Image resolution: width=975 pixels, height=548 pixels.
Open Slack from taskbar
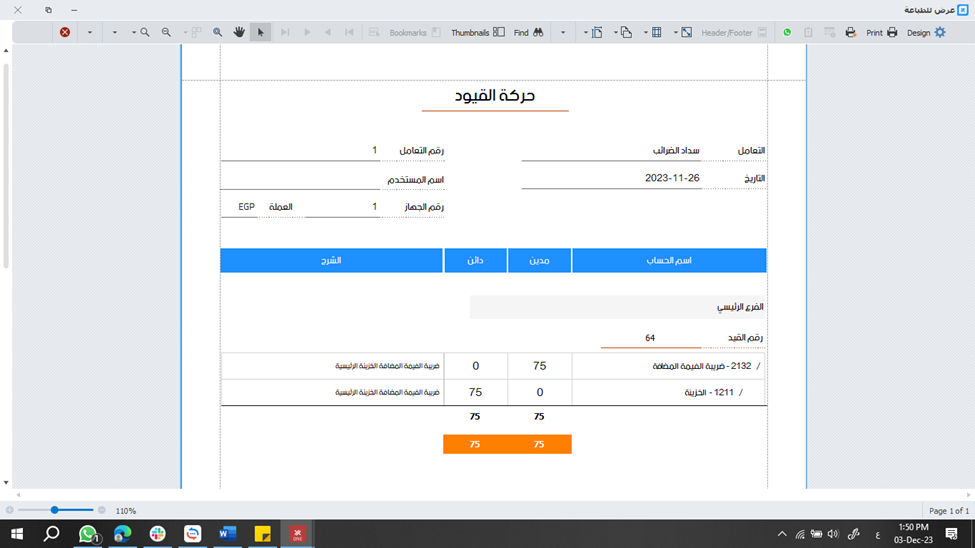click(x=157, y=534)
